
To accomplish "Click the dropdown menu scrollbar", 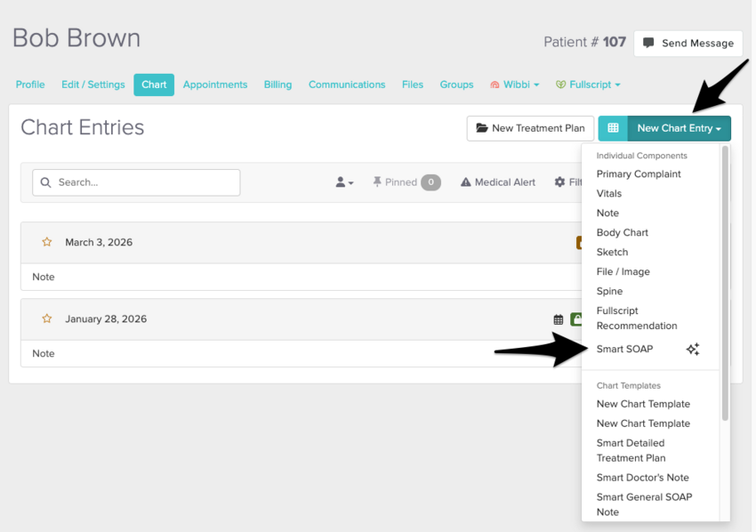I will [x=725, y=284].
